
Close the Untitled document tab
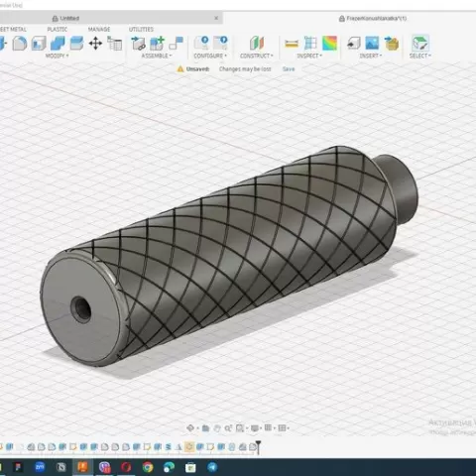pos(216,18)
